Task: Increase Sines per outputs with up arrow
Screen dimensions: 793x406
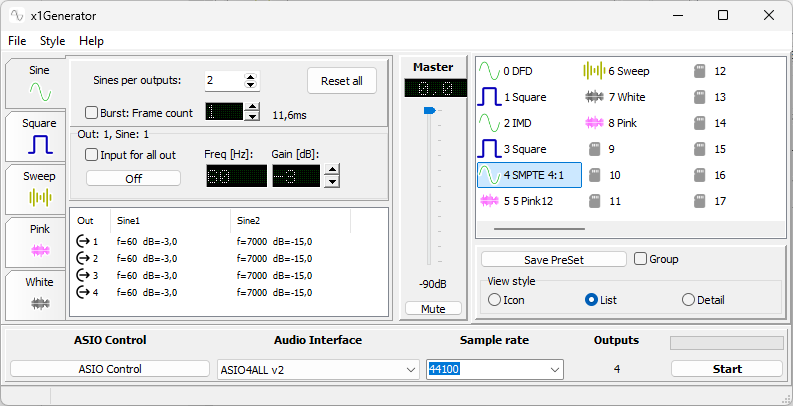Action: click(x=251, y=76)
